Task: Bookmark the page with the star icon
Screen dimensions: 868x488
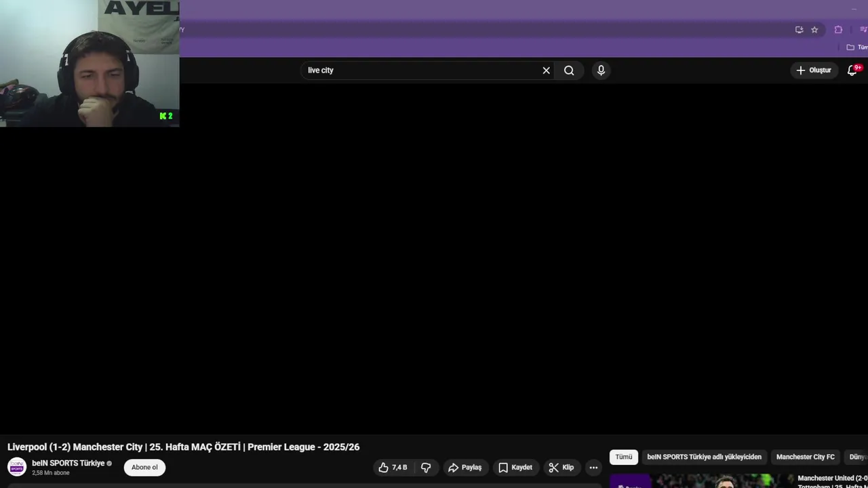Action: point(814,30)
